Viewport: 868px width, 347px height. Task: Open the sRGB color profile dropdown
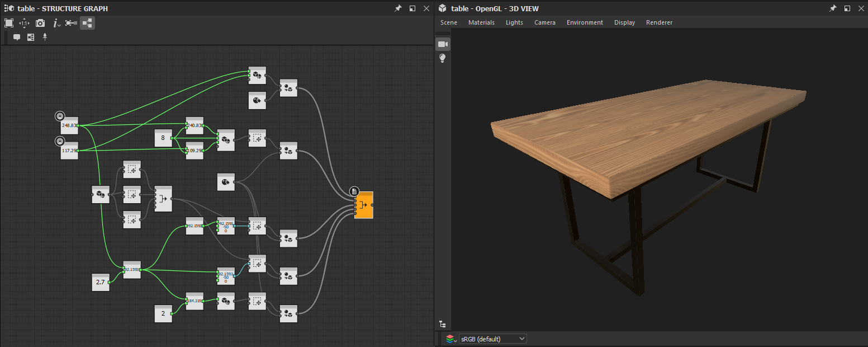(x=492, y=338)
